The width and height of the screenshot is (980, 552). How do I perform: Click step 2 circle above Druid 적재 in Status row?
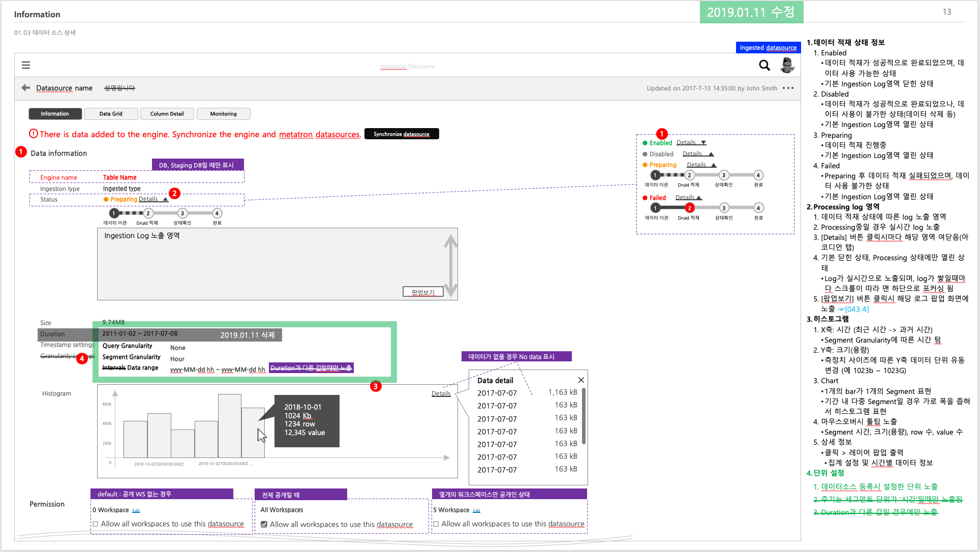coord(148,213)
